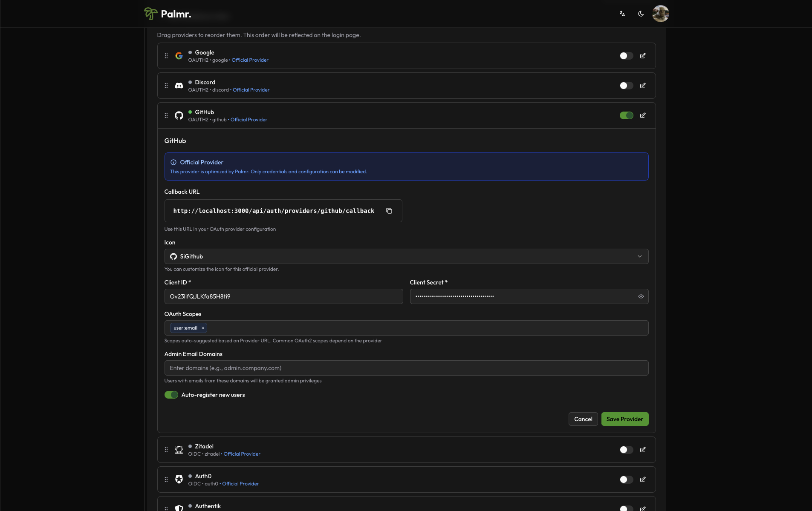Click the user:email scope tag label
This screenshot has width=812, height=511.
[185, 328]
